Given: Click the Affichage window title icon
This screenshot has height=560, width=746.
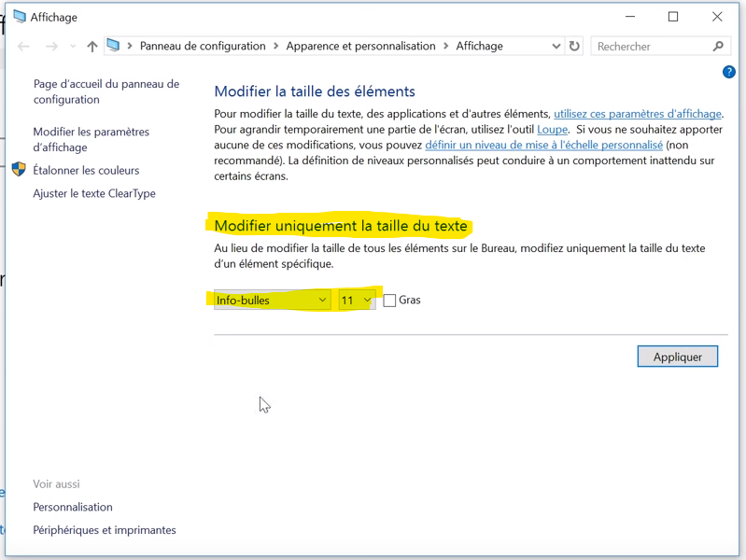Looking at the screenshot, I should (20, 17).
